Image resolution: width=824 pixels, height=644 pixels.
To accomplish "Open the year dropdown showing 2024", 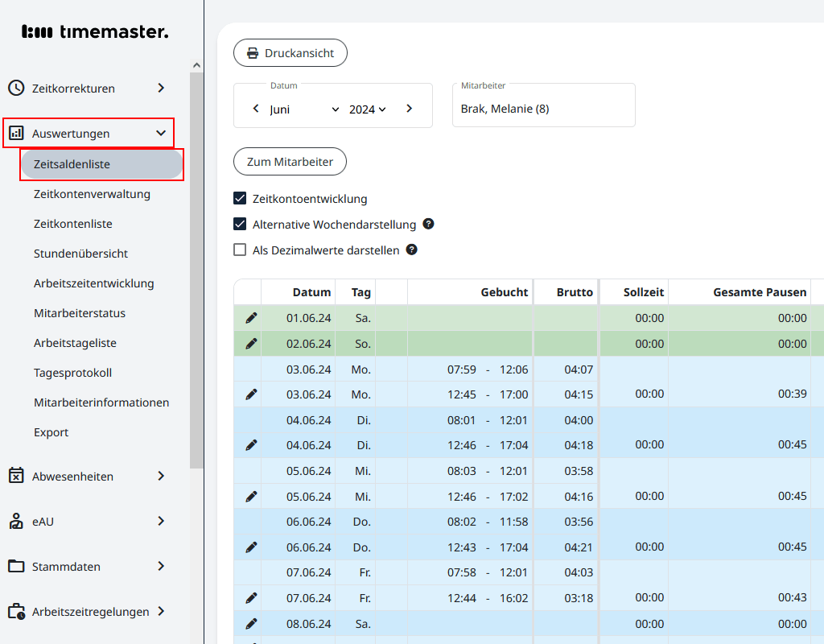I will click(x=367, y=109).
